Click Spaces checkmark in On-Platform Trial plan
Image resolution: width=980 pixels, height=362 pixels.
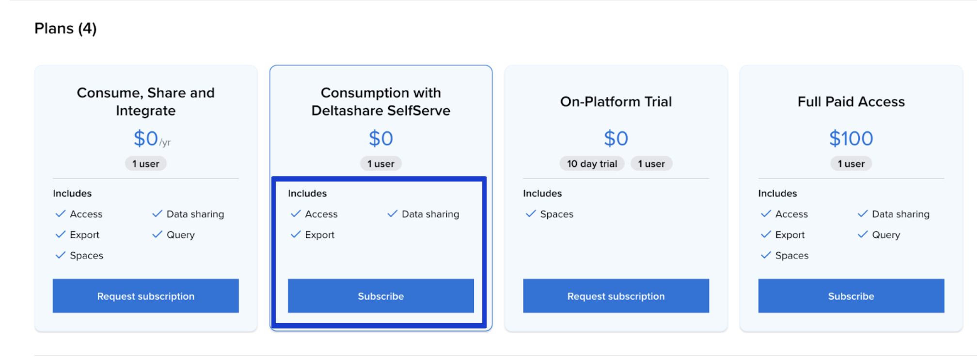[x=531, y=214]
